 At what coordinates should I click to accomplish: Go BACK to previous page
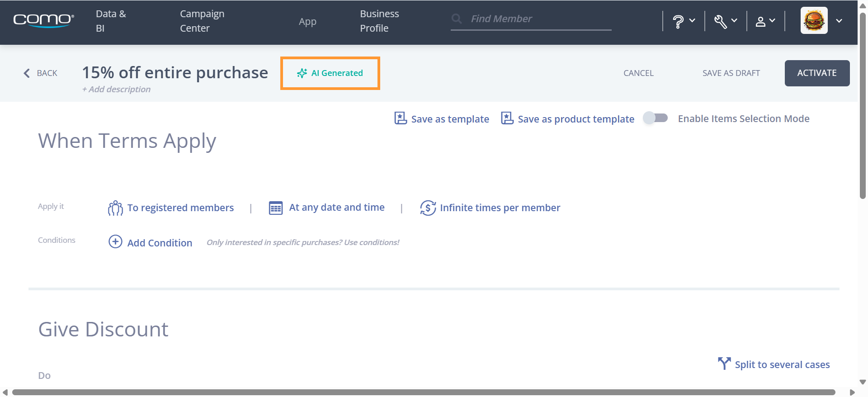pyautogui.click(x=47, y=73)
